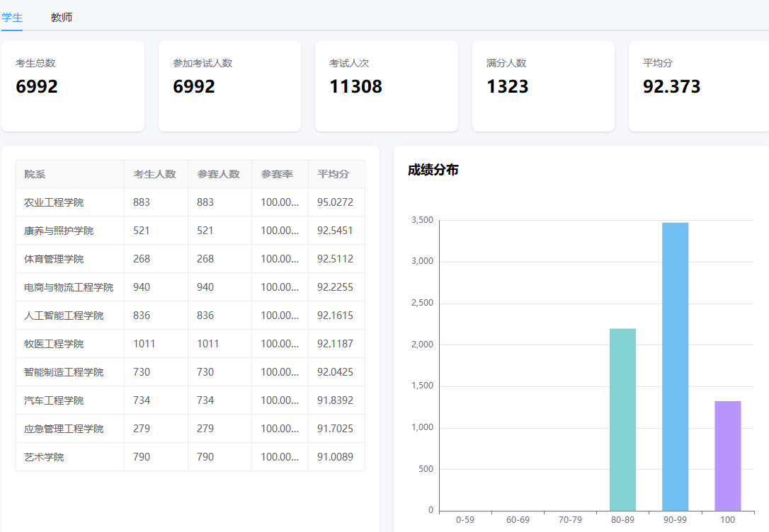Select the 平均分 card showing 92.373
769x532 pixels.
(x=697, y=85)
